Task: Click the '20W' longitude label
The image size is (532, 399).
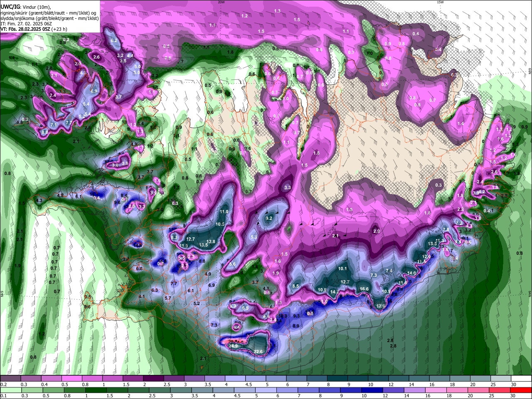Action: pos(221,2)
